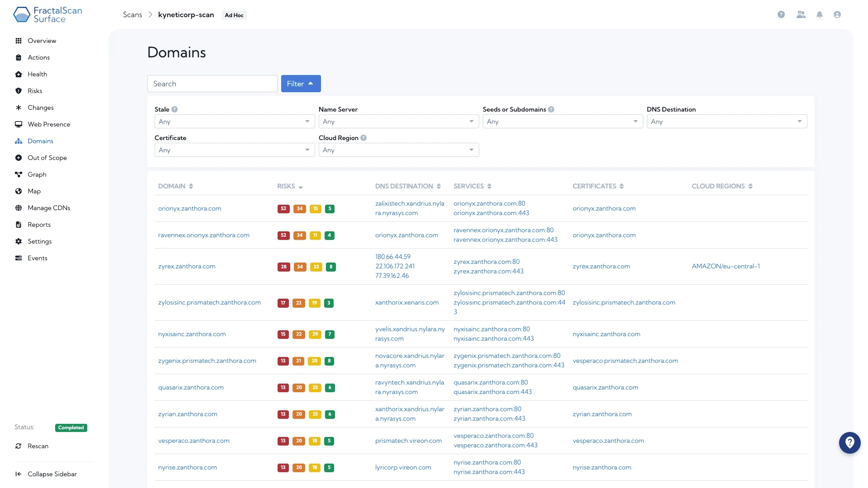Viewport: 868px width, 488px height.
Task: Select the Reports sidebar icon
Action: (x=19, y=225)
